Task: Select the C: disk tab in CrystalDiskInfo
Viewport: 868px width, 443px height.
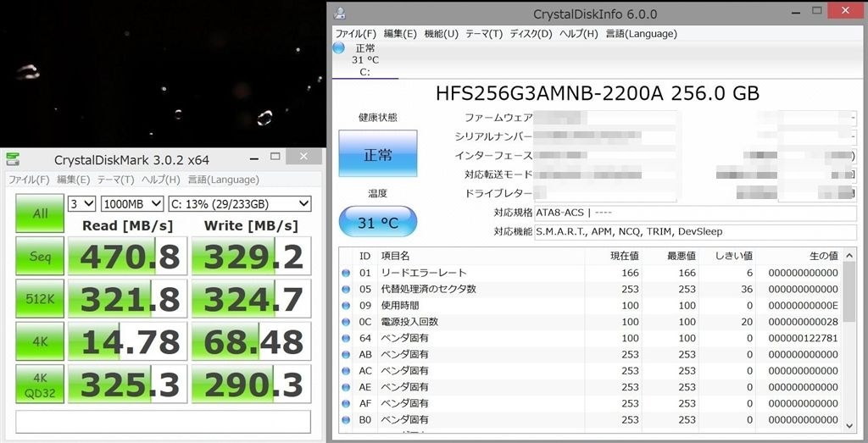Action: point(365,60)
